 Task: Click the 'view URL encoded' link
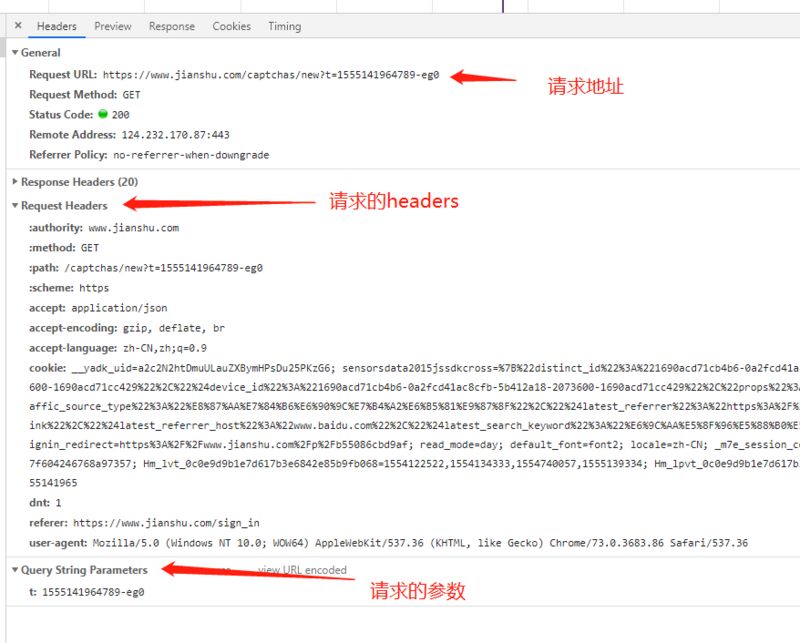point(302,570)
